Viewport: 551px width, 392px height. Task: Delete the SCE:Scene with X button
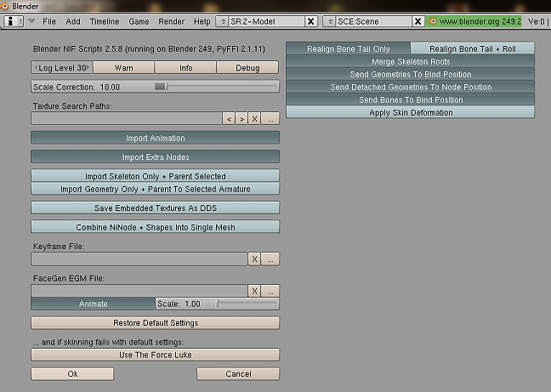tap(418, 21)
